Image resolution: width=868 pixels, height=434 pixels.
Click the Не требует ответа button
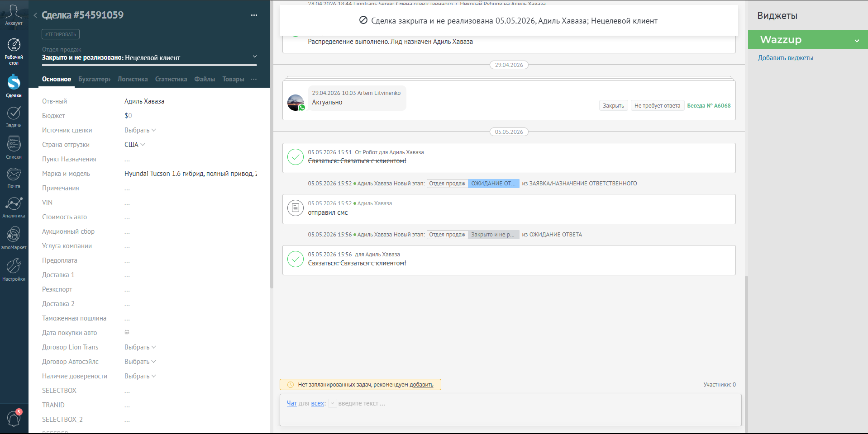(x=657, y=106)
